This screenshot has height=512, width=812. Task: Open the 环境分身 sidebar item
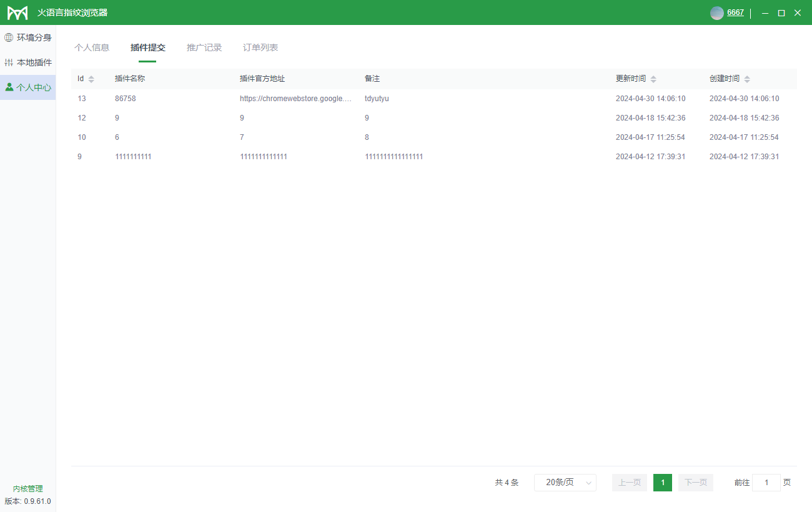28,37
